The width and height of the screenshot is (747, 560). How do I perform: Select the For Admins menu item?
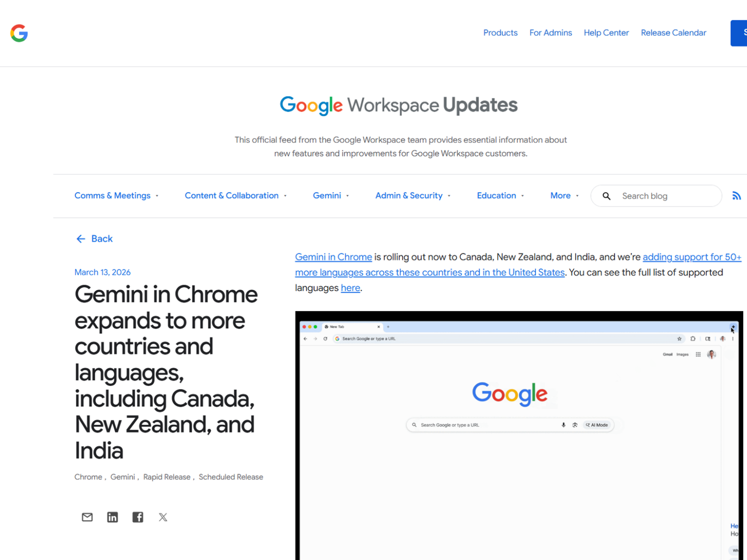551,33
